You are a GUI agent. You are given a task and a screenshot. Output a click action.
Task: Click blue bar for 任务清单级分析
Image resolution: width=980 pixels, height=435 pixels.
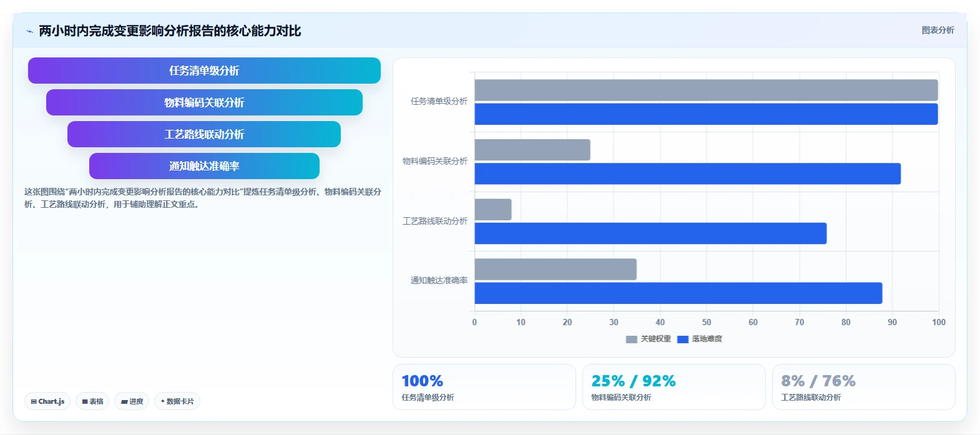click(x=706, y=114)
